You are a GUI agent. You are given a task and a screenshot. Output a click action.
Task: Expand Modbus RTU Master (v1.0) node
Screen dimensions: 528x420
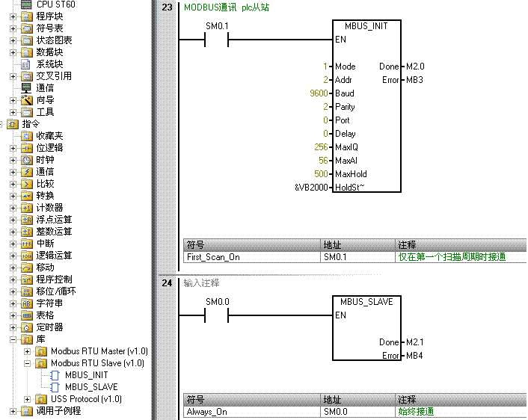27,352
